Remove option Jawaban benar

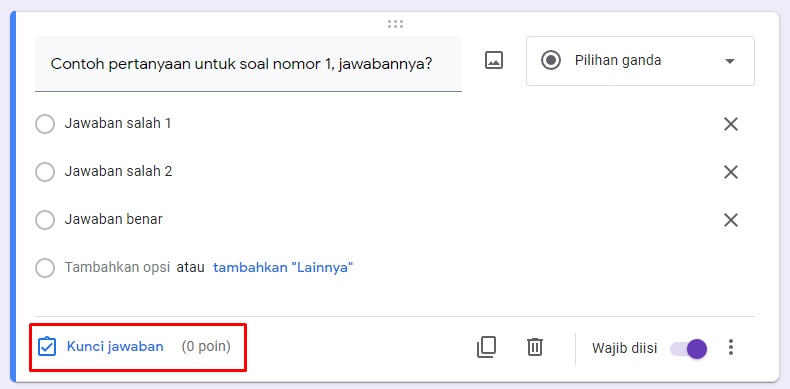pos(731,220)
